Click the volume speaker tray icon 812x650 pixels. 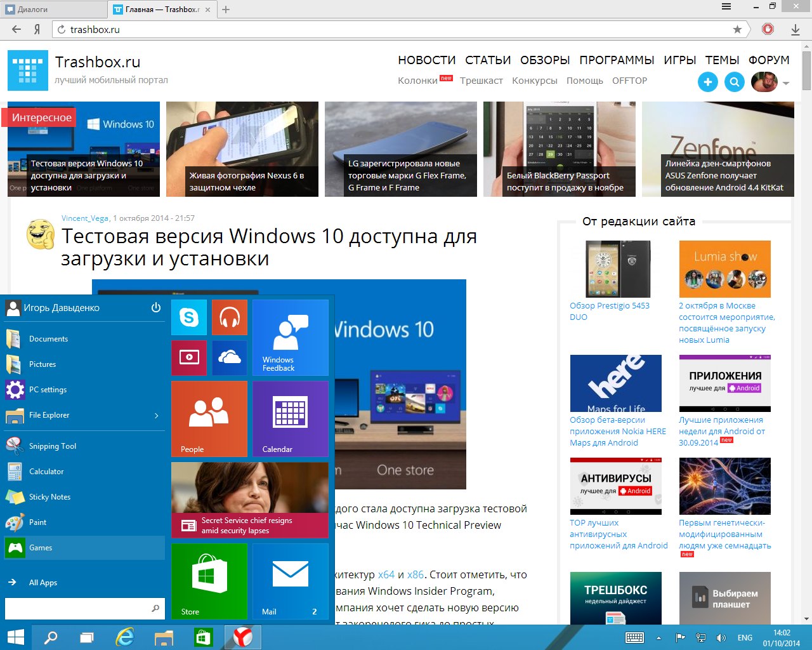coord(721,637)
